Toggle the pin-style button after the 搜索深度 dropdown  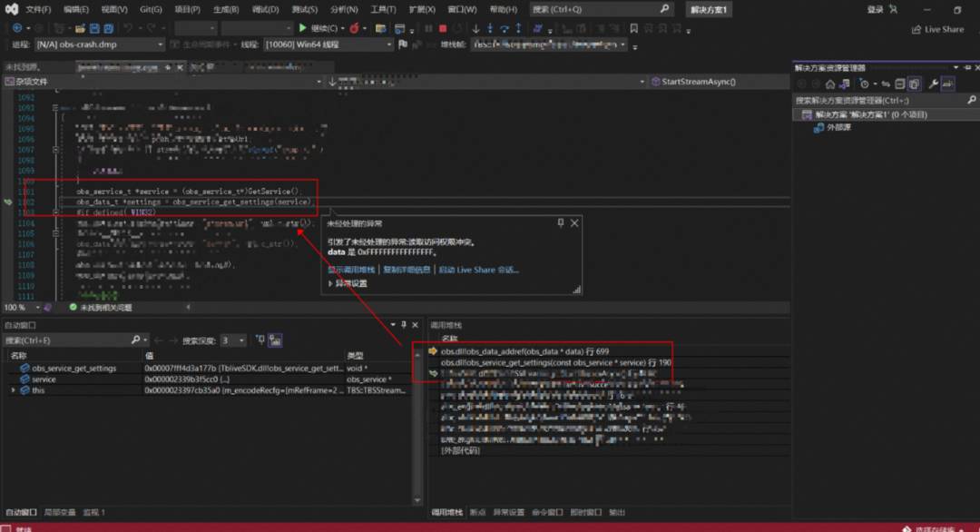[x=260, y=340]
